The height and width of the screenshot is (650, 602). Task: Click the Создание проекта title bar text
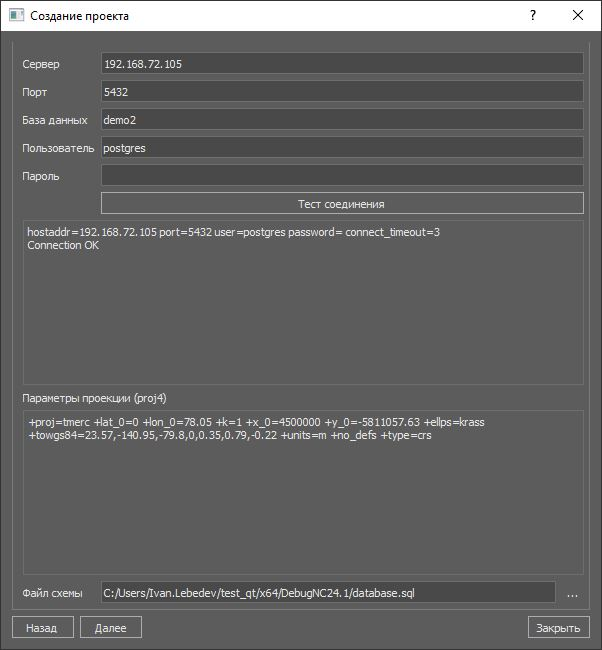80,16
